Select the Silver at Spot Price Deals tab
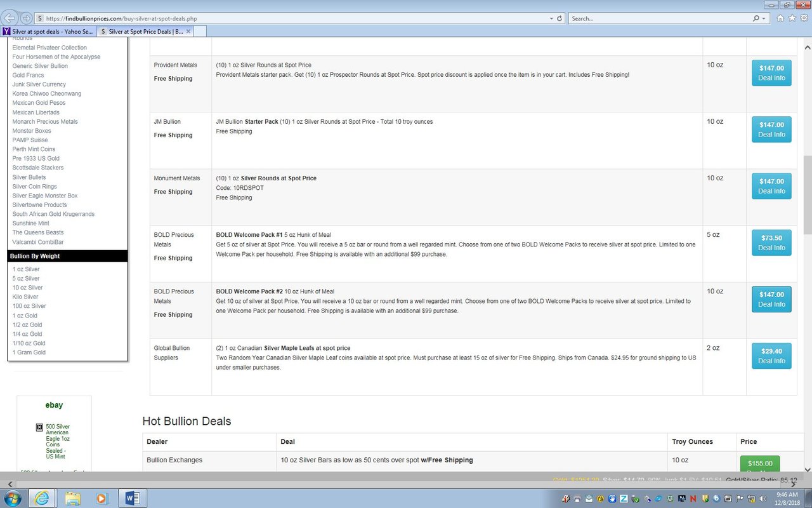Screen dimensions: 812x508 click(145, 31)
